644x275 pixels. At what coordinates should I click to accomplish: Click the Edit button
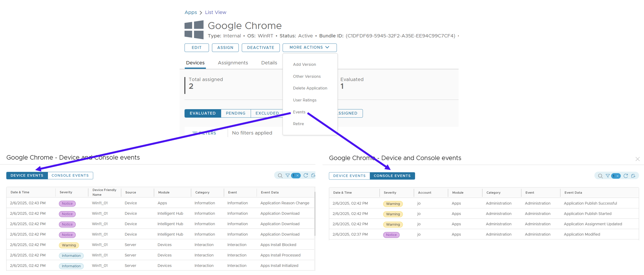196,48
